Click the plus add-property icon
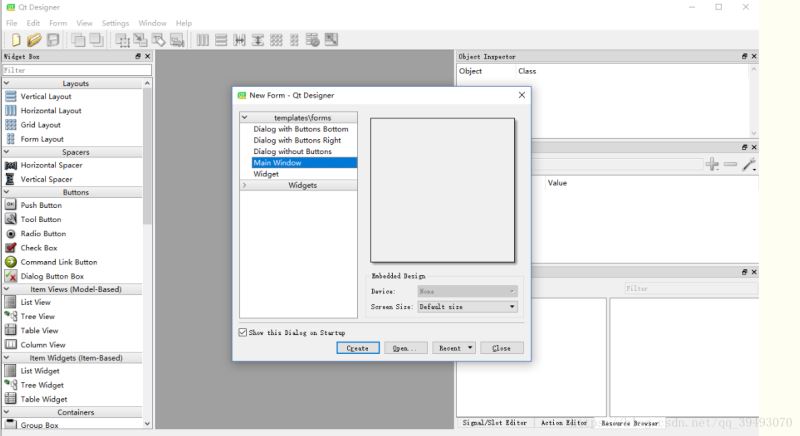 pyautogui.click(x=712, y=164)
